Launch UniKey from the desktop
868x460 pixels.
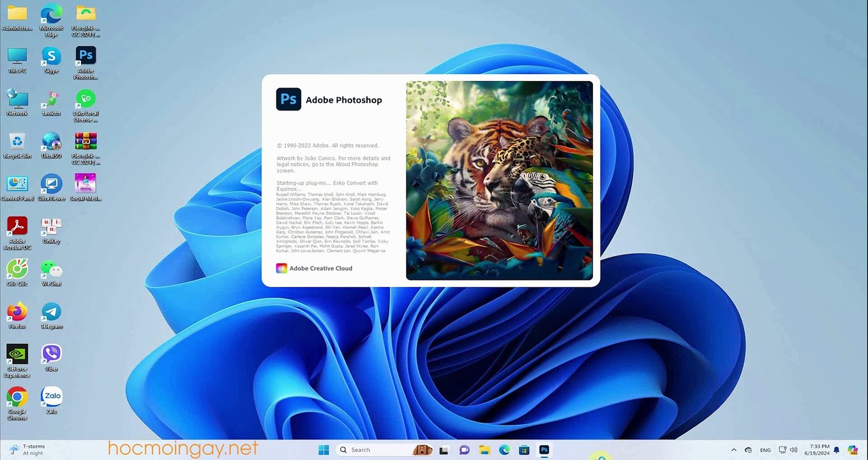click(52, 231)
